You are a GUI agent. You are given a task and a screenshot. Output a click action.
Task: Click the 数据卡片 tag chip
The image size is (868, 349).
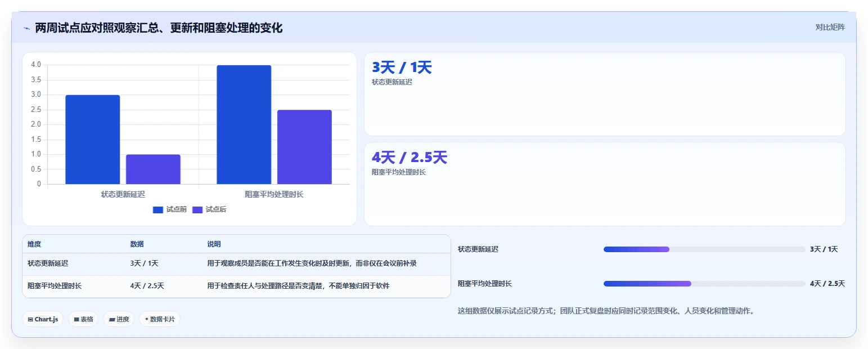[x=160, y=319]
